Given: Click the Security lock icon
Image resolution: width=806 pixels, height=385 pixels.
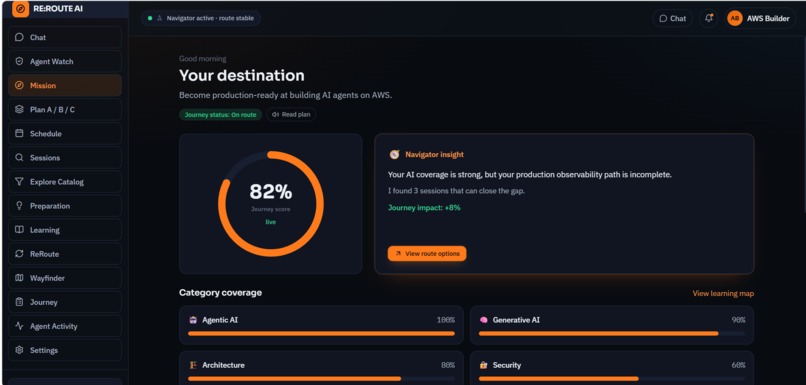Looking at the screenshot, I should [x=484, y=365].
